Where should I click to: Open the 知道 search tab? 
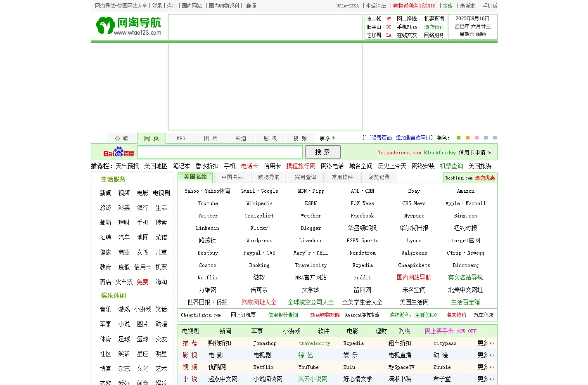[x=241, y=138]
